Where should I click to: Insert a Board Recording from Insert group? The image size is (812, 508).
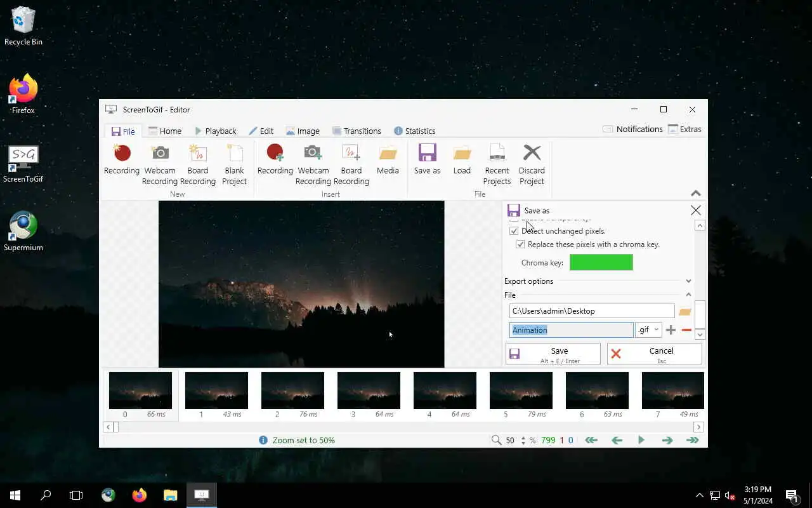click(351, 164)
